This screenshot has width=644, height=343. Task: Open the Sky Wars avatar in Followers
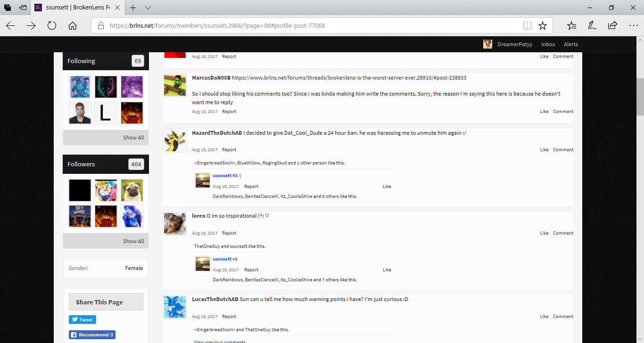pos(80,216)
